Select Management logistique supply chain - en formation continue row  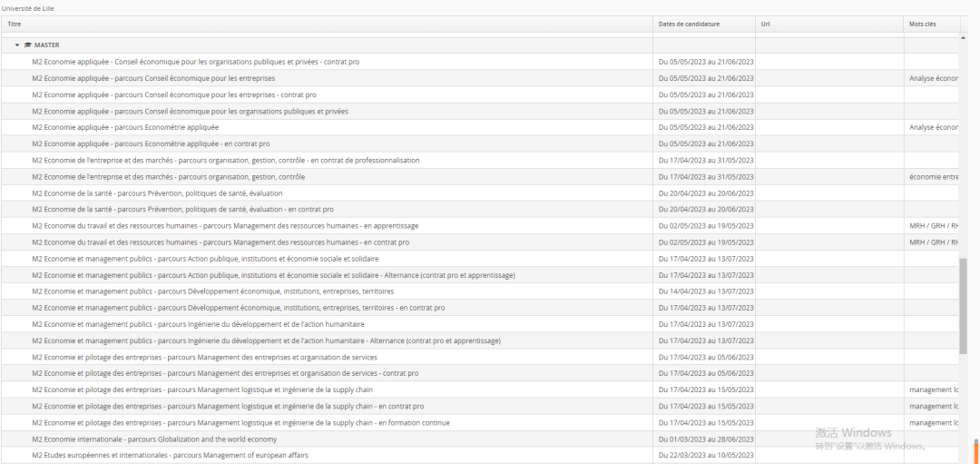pos(240,423)
